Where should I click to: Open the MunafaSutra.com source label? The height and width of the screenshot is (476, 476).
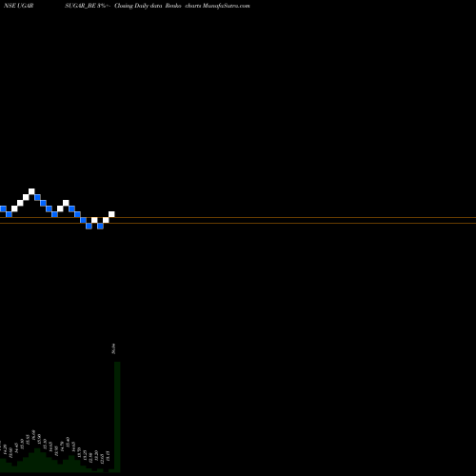coord(227,6)
